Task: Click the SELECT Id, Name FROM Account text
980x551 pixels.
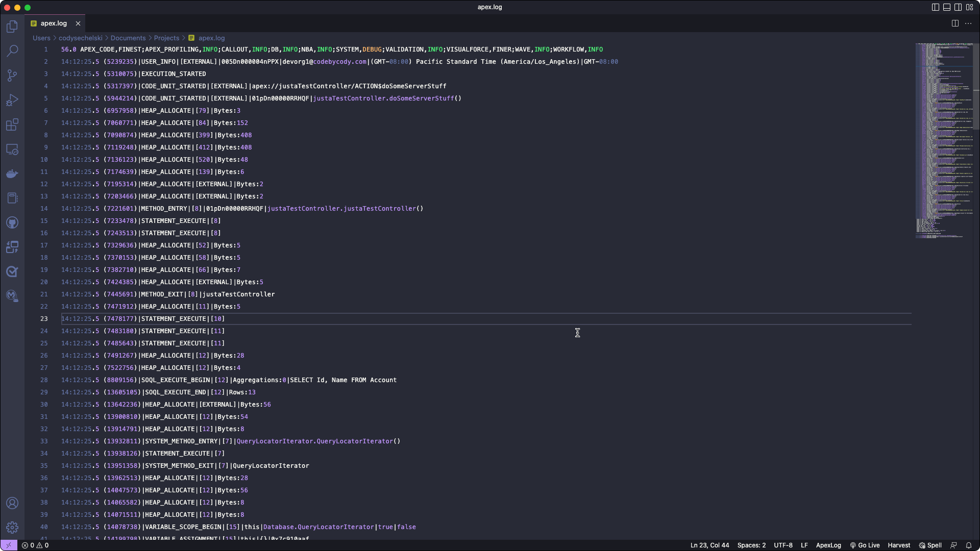Action: point(343,380)
